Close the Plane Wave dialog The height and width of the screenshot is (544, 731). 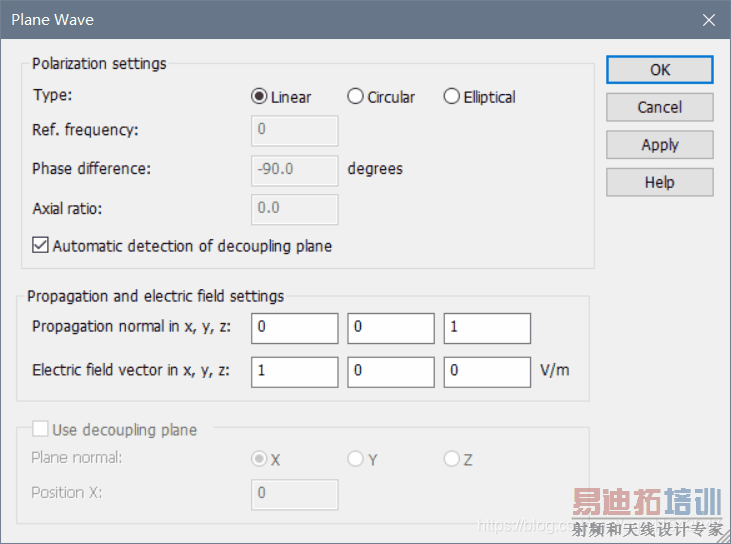(708, 19)
